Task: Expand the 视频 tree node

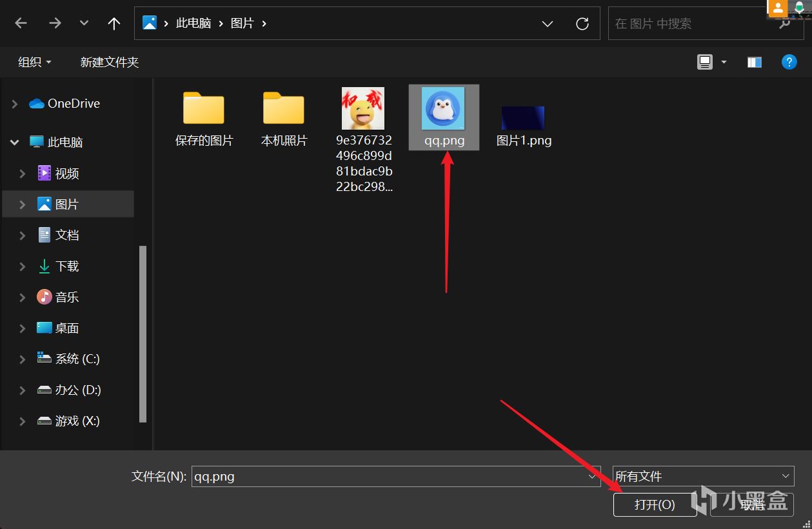Action: coord(23,173)
